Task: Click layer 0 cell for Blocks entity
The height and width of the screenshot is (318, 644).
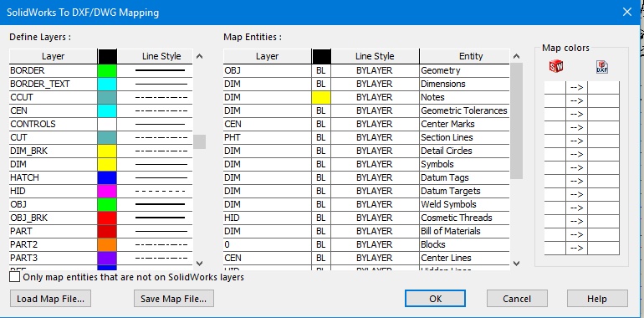Action: pyautogui.click(x=267, y=245)
